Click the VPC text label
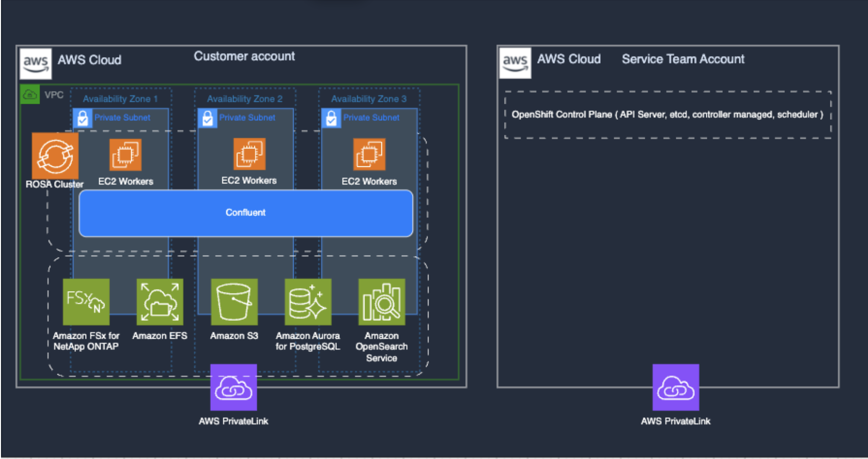The width and height of the screenshot is (868, 459). click(54, 95)
